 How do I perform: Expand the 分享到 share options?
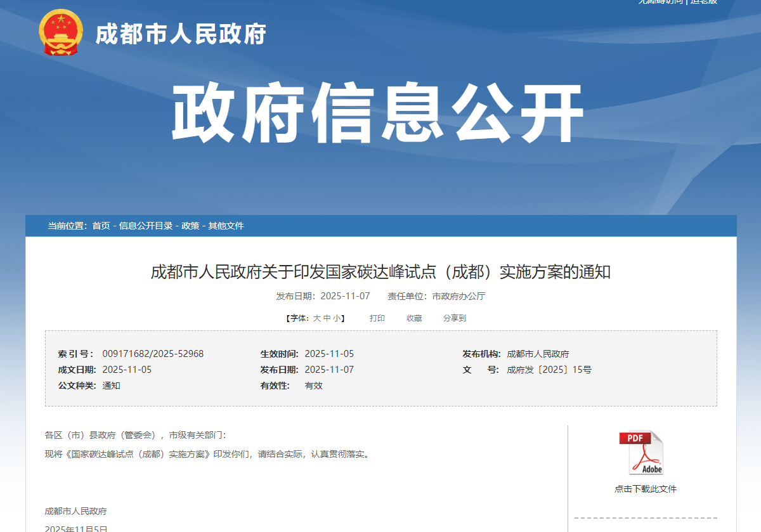[454, 318]
